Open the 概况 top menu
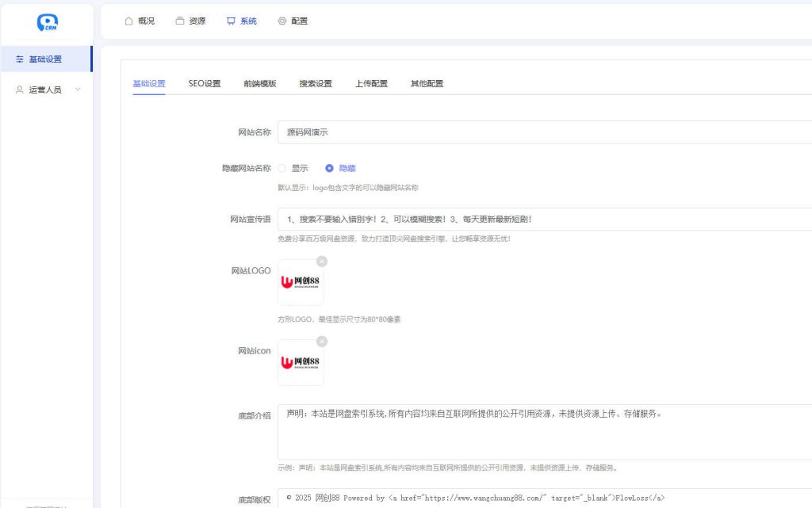The image size is (812, 508). 140,21
